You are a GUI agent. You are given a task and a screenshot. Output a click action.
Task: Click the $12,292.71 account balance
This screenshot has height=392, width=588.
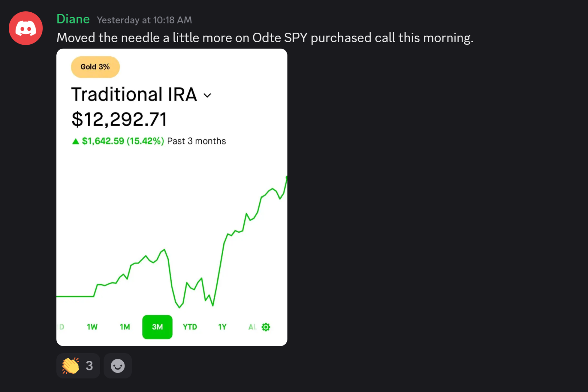pyautogui.click(x=119, y=119)
